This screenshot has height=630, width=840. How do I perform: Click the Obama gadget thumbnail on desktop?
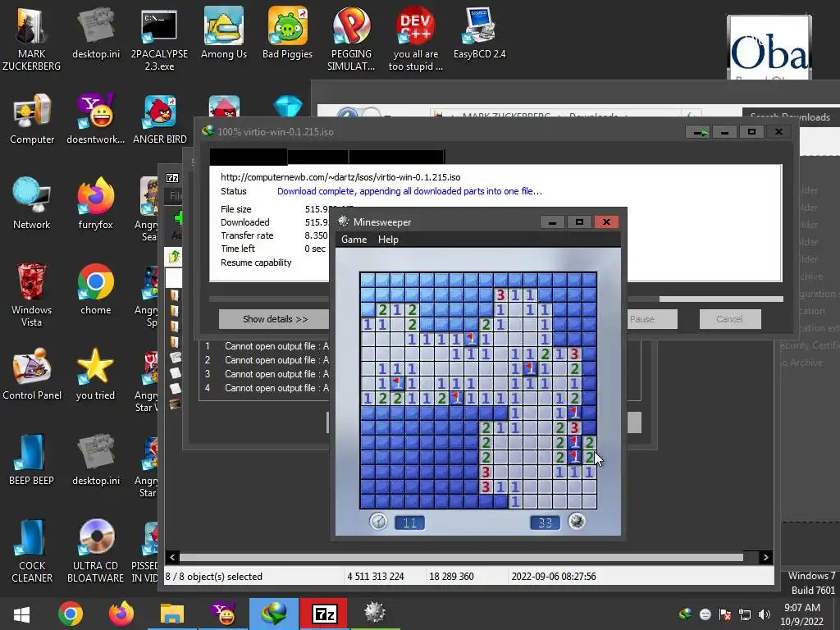769,48
